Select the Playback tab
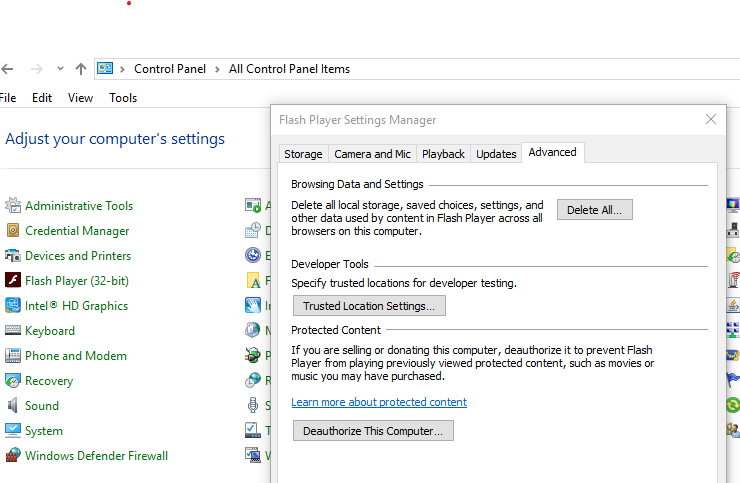The height and width of the screenshot is (483, 740). 443,154
